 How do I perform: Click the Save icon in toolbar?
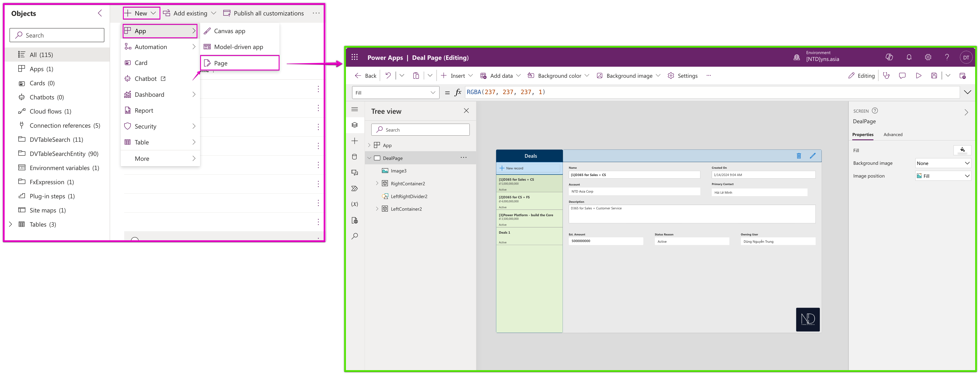pos(934,76)
